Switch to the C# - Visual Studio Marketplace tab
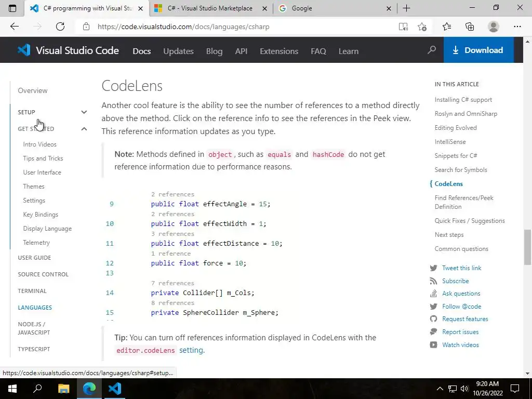 210,8
